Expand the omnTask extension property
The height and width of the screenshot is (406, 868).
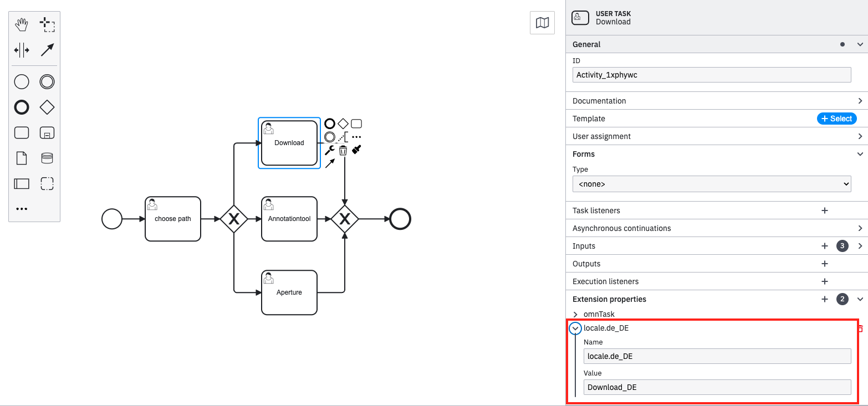pyautogui.click(x=575, y=314)
